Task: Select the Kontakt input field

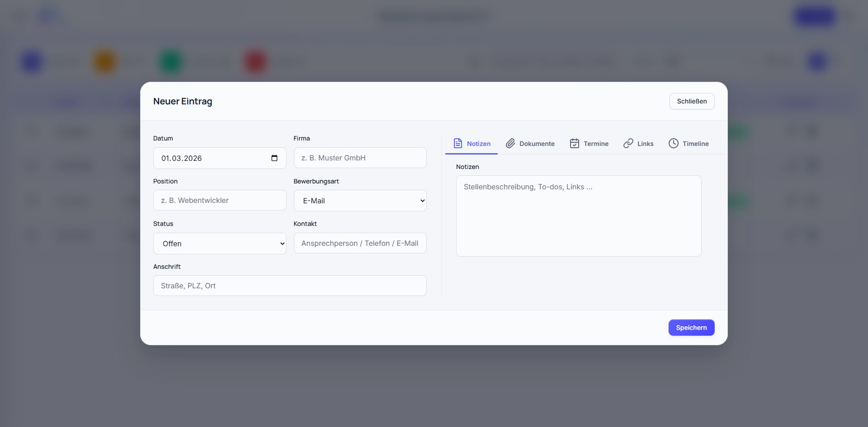Action: point(360,243)
